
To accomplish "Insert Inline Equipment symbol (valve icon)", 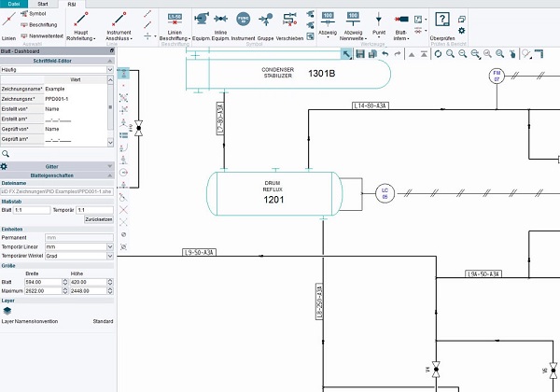I will pyautogui.click(x=220, y=26).
